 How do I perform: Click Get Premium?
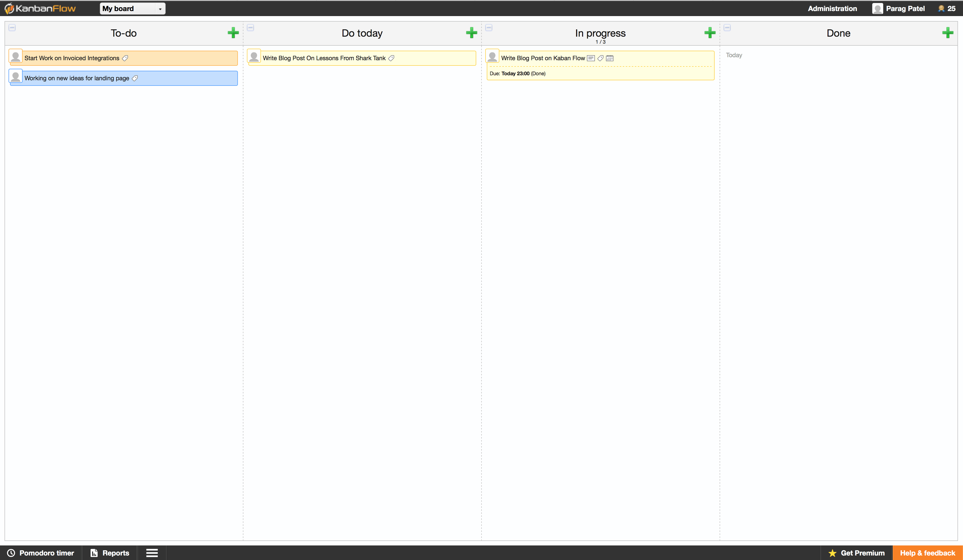(856, 553)
